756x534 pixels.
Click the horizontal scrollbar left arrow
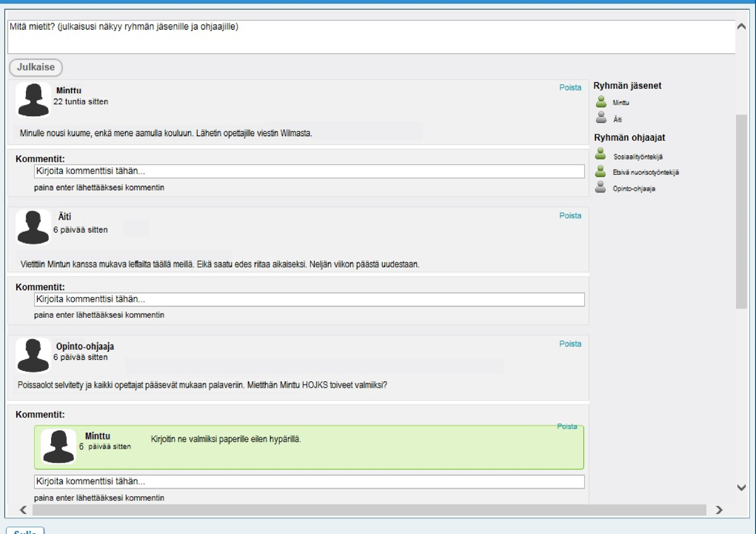pos(23,510)
